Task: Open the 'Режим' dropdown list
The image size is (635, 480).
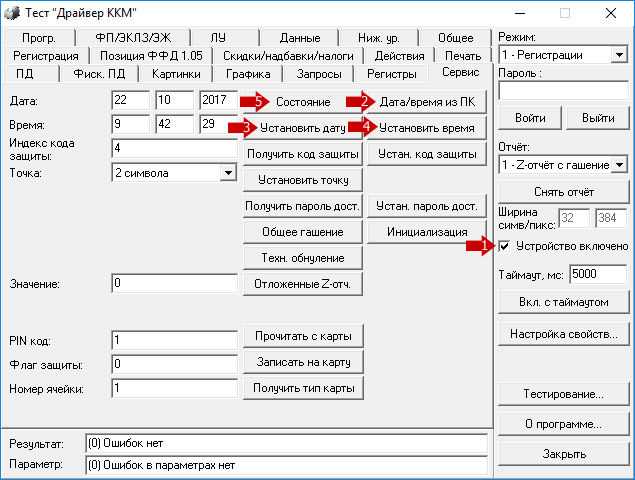Action: 618,55
